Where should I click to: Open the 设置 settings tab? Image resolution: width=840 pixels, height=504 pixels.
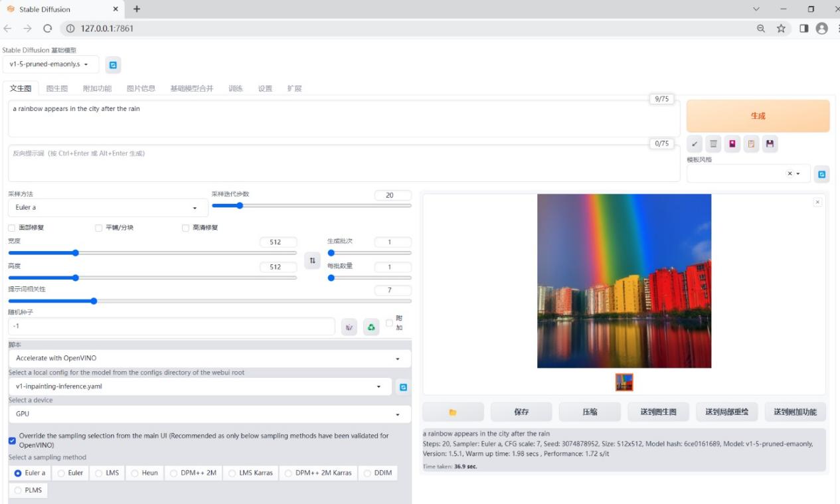265,88
